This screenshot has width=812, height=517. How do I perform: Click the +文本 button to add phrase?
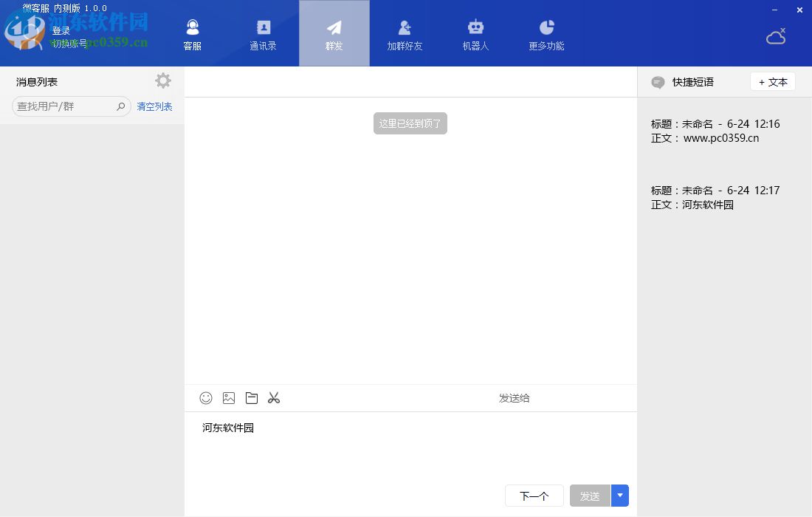coord(772,82)
